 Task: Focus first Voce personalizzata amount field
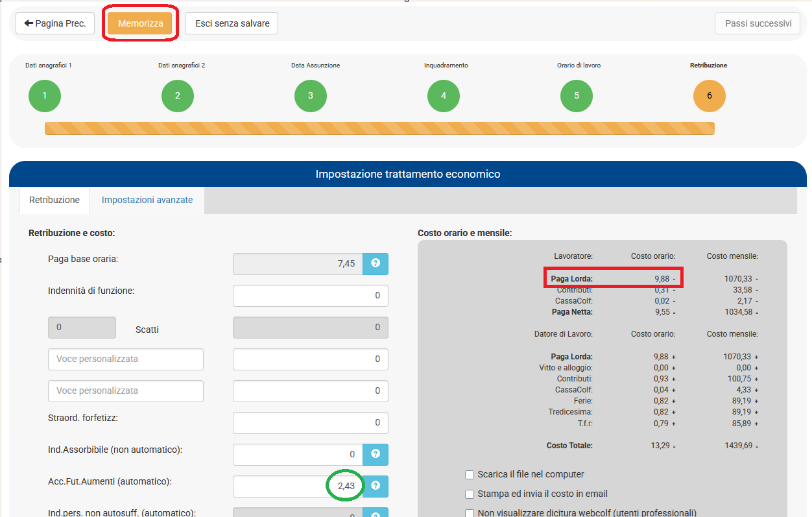click(311, 359)
